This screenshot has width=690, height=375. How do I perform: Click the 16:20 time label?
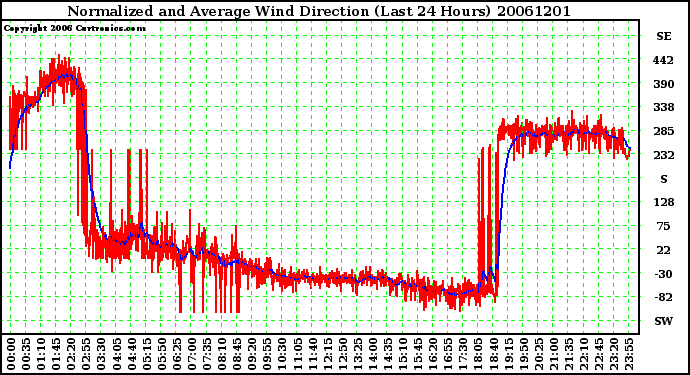pyautogui.click(x=432, y=354)
